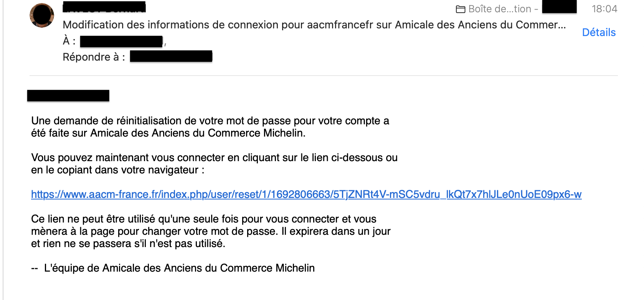Click the "et rien ne se passera" line
This screenshot has width=644, height=300.
coord(128,244)
